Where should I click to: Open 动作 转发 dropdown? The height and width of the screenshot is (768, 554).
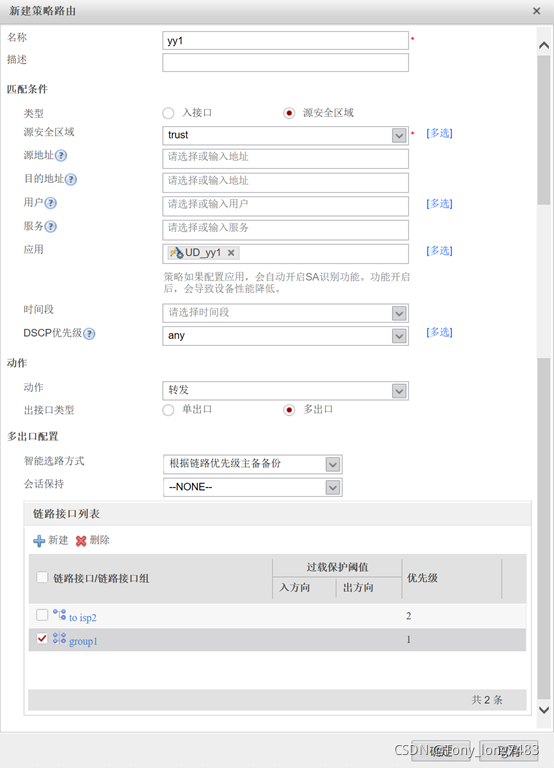pos(399,391)
